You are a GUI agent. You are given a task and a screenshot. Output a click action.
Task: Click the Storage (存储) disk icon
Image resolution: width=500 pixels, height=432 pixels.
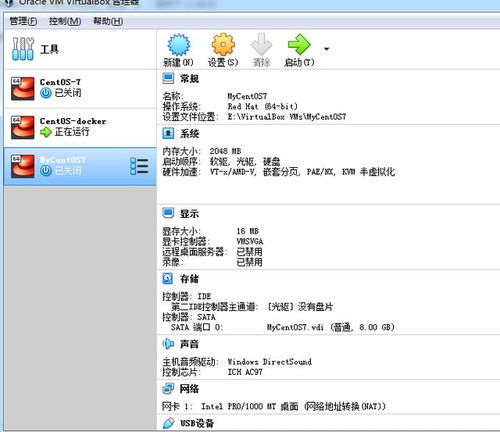click(168, 278)
